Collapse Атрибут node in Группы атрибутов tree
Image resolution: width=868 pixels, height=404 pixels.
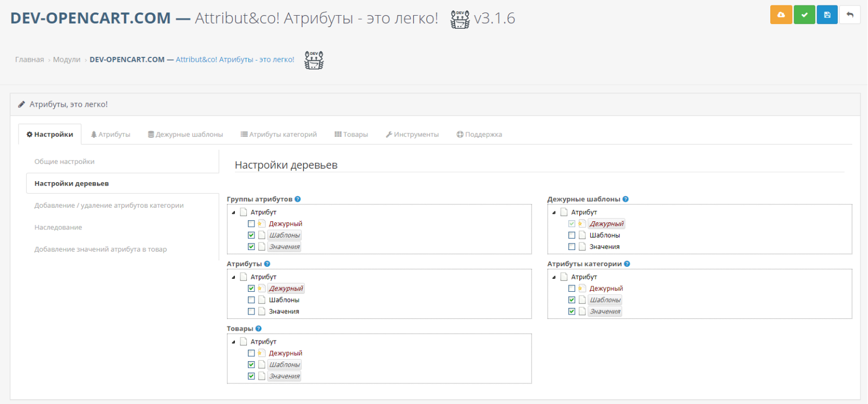point(233,213)
